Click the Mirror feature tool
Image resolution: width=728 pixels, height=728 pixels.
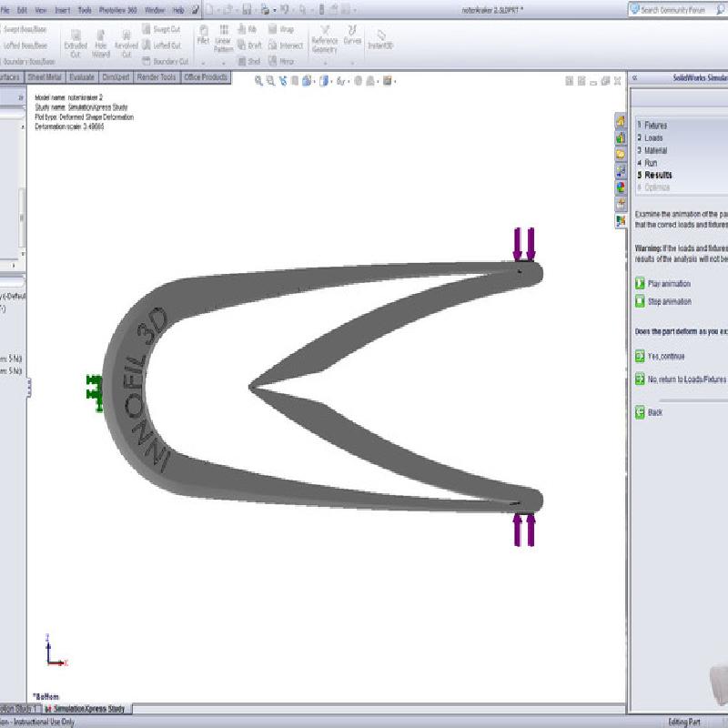coord(280,61)
